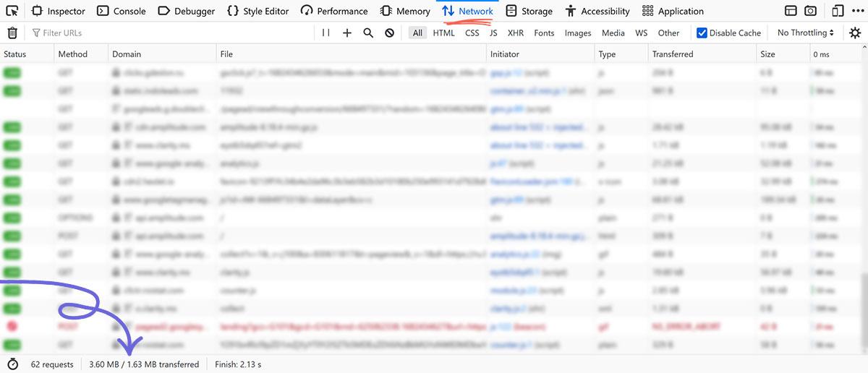Pause network recording
The image size is (868, 373).
(326, 33)
